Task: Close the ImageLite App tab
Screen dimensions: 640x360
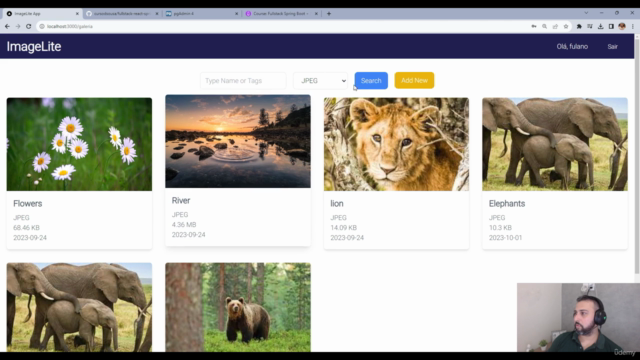Action: 77,13
